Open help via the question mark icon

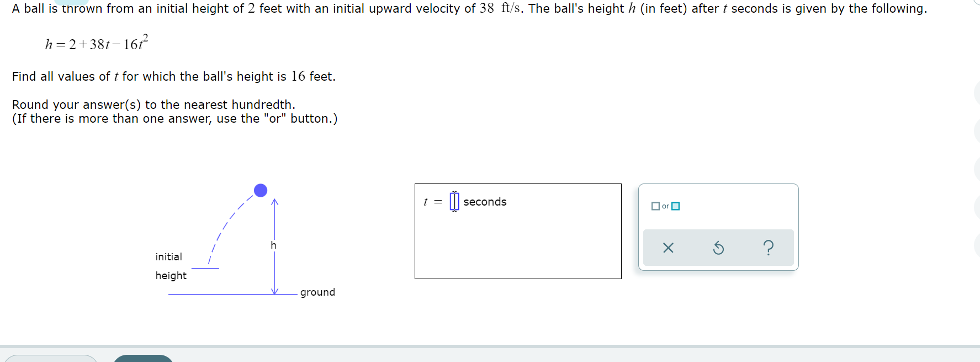coord(770,248)
